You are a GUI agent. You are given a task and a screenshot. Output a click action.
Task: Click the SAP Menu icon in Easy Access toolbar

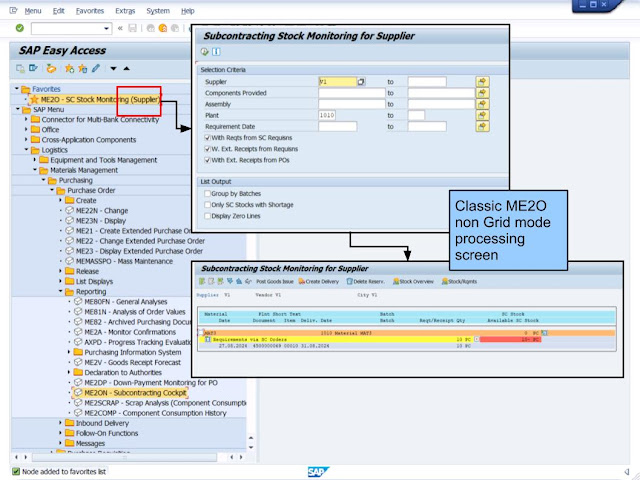[x=33, y=69]
